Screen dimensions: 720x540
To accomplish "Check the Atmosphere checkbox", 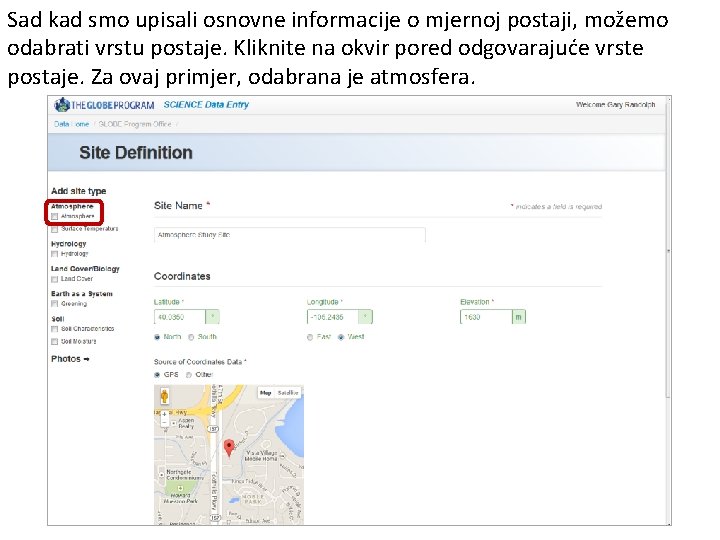I will pyautogui.click(x=55, y=216).
